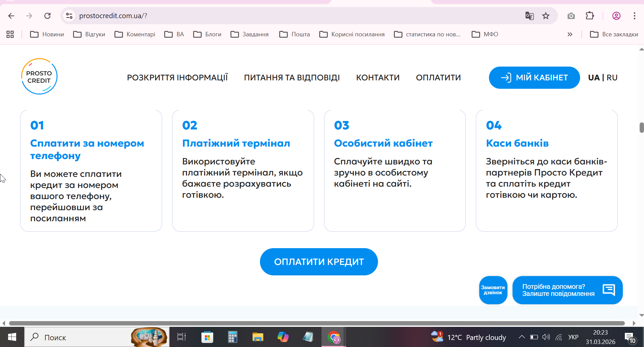Go back to the previous page
The image size is (644, 347).
pos(11,16)
